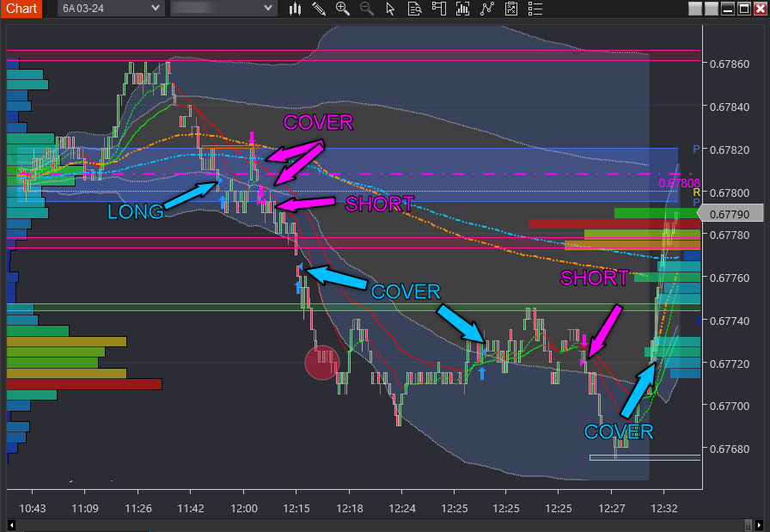This screenshot has height=532, width=770.
Task: Click the 0.67680 price axis label
Action: (730, 449)
